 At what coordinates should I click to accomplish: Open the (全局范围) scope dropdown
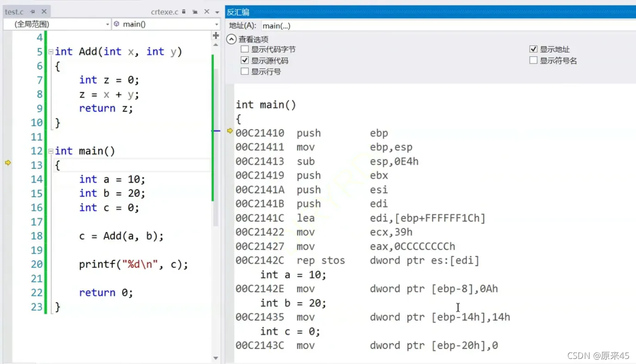[x=57, y=24]
